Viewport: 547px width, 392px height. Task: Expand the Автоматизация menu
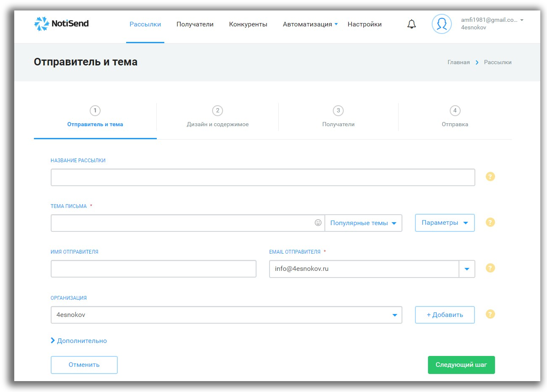pyautogui.click(x=310, y=24)
